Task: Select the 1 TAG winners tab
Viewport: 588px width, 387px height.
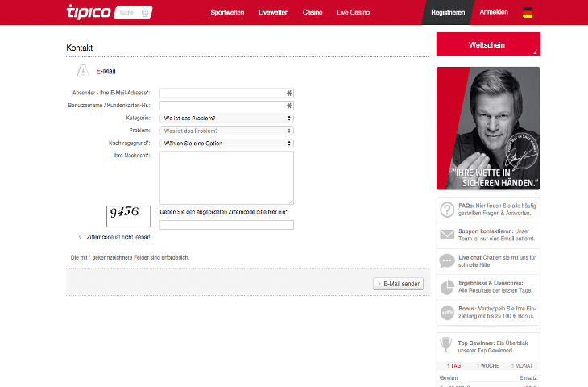Action: (x=453, y=365)
